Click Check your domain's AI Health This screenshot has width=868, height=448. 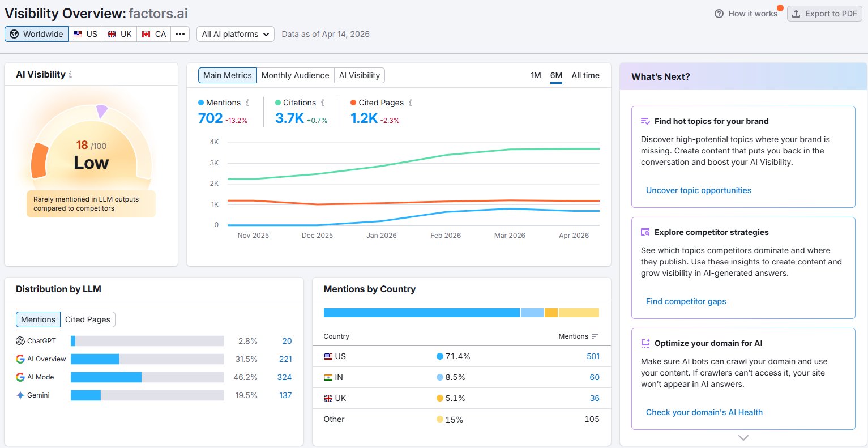pos(704,412)
